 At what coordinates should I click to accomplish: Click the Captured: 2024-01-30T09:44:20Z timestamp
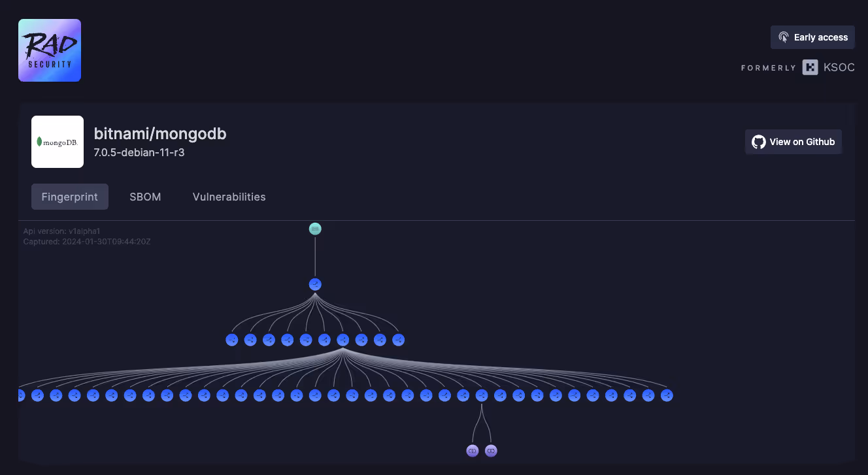click(87, 242)
